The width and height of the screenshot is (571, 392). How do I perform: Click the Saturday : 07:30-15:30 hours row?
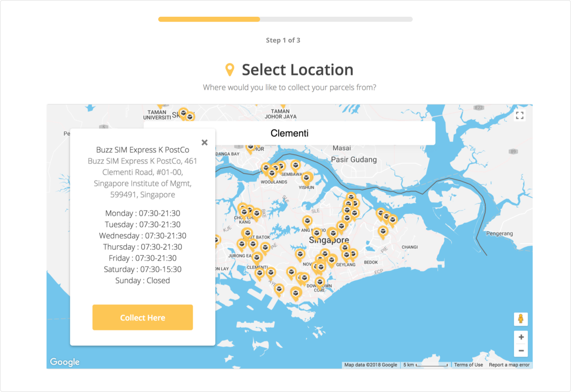(x=143, y=269)
